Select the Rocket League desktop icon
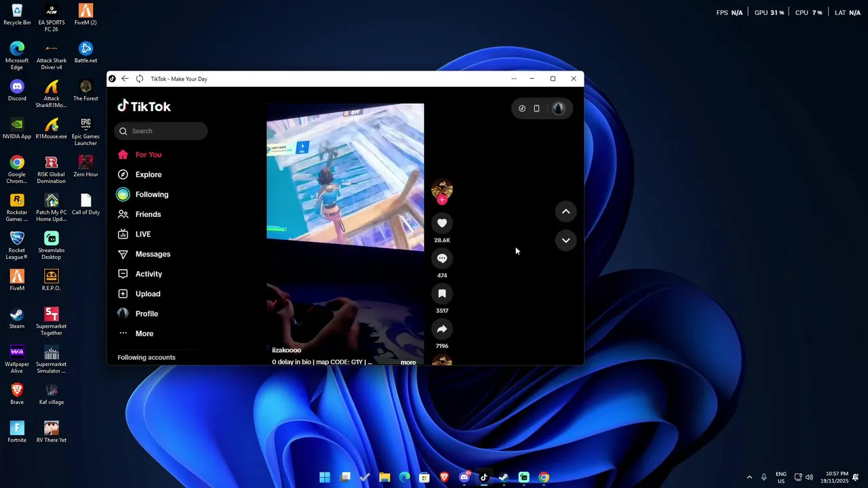Viewport: 868px width, 488px height. click(x=17, y=245)
